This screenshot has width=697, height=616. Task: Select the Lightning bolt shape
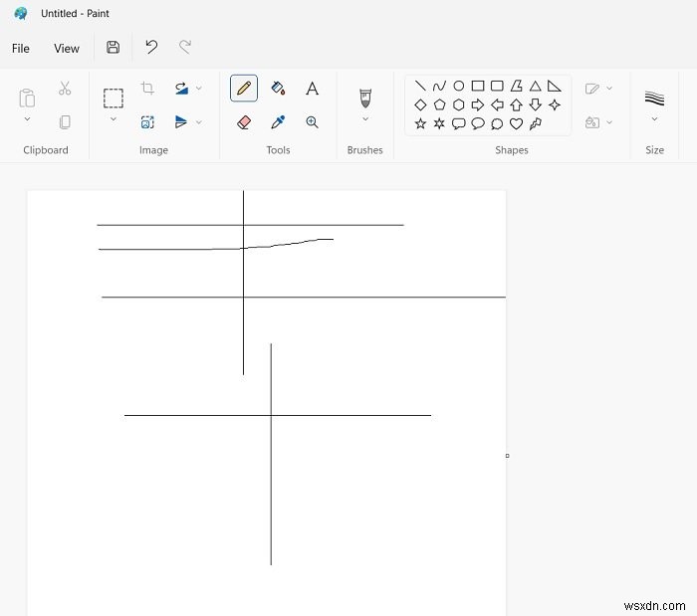coord(536,124)
